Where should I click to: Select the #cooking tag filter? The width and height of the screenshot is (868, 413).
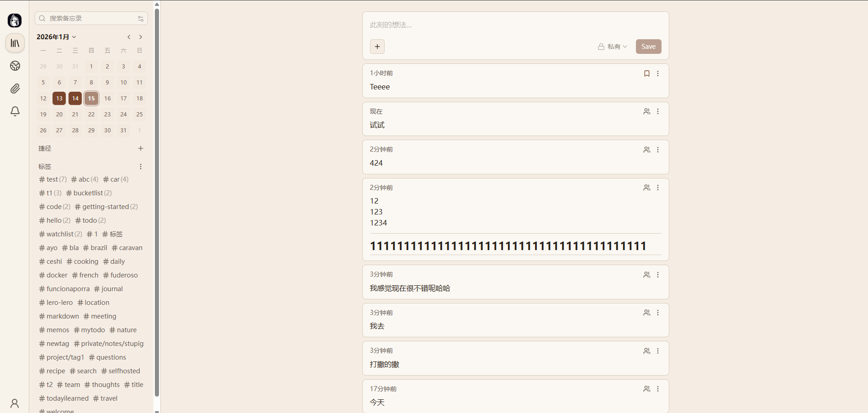83,261
